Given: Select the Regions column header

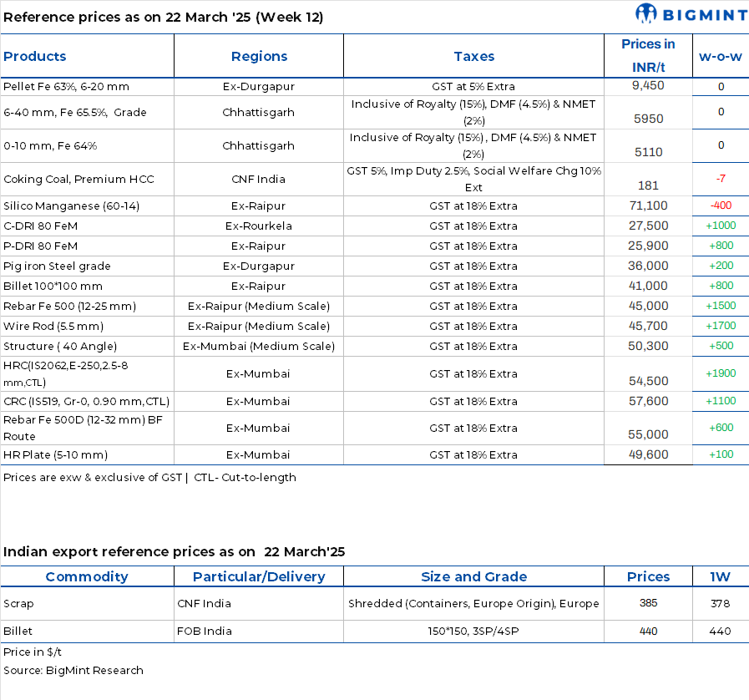Looking at the screenshot, I should click(259, 57).
